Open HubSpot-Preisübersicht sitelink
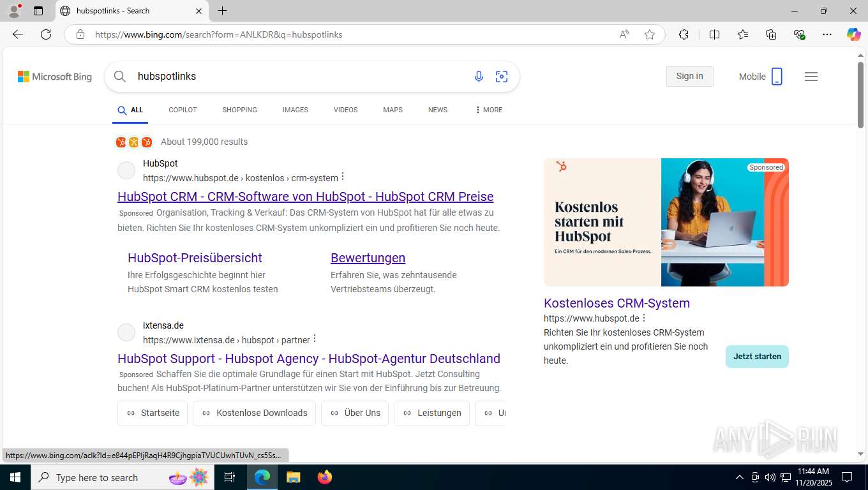The width and height of the screenshot is (868, 490). pos(195,258)
